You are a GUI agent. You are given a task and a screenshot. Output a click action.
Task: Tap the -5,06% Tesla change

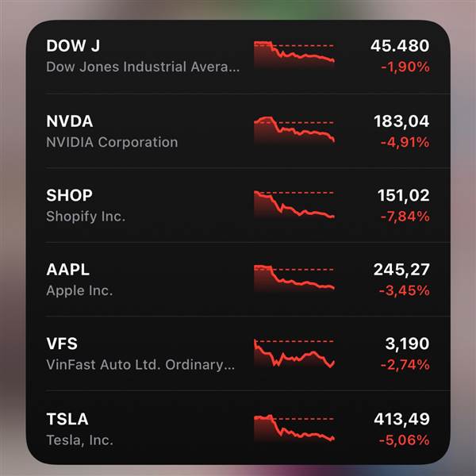pos(405,440)
